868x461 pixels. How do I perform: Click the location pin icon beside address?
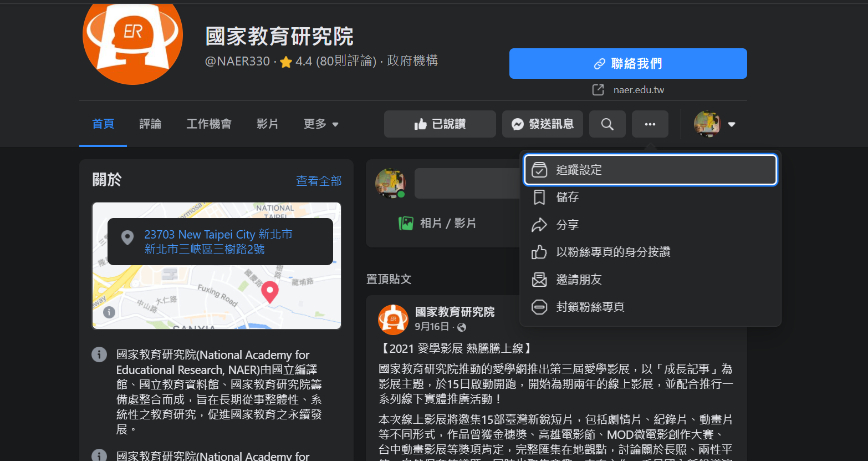[127, 237]
